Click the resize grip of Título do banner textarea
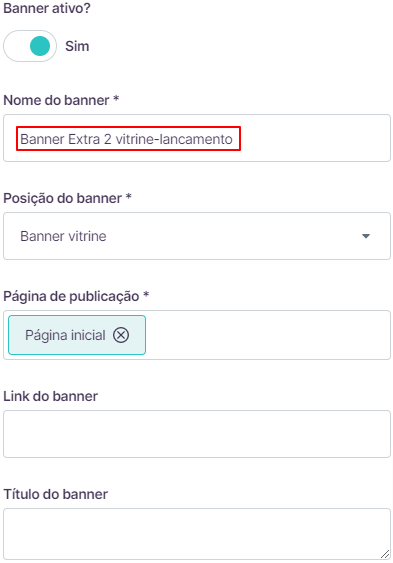Image resolution: width=393 pixels, height=563 pixels. click(x=385, y=554)
